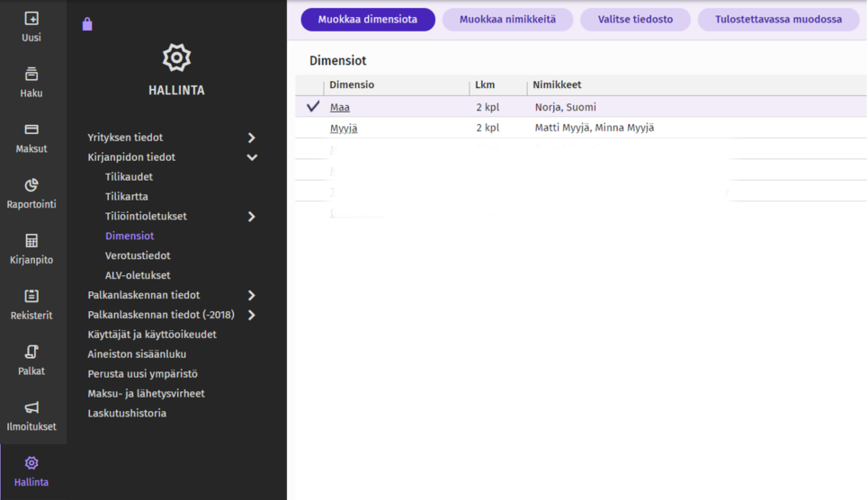Open the Maksut payments icon
This screenshot has width=868, height=500.
tap(31, 129)
